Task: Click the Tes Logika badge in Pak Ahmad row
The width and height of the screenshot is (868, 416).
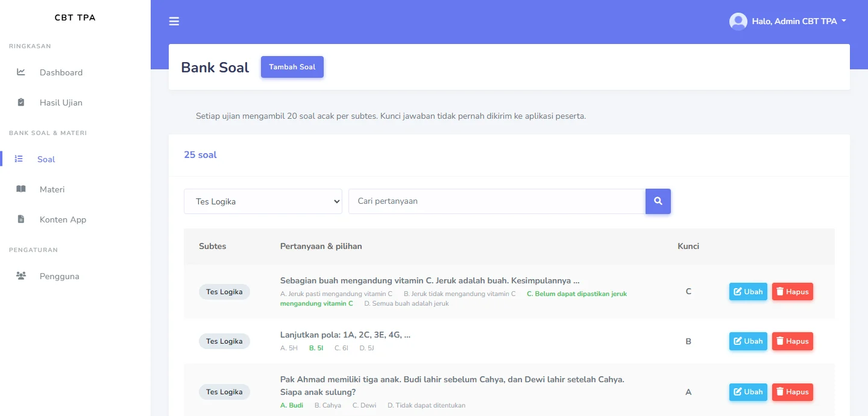Action: pyautogui.click(x=224, y=392)
